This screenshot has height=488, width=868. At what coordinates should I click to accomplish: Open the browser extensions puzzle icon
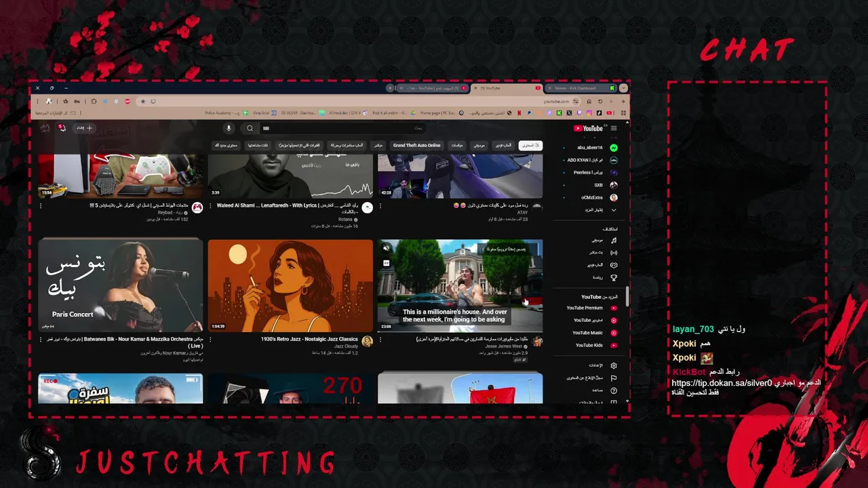[x=94, y=102]
